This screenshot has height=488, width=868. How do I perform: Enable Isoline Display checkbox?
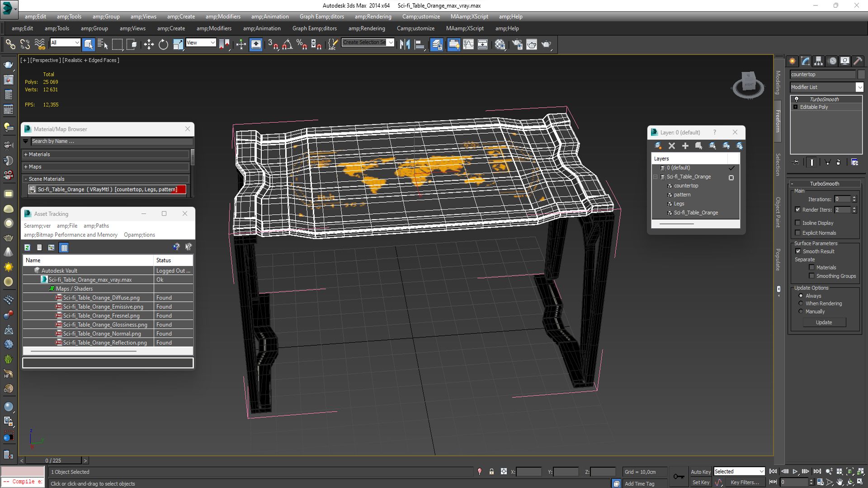point(797,223)
